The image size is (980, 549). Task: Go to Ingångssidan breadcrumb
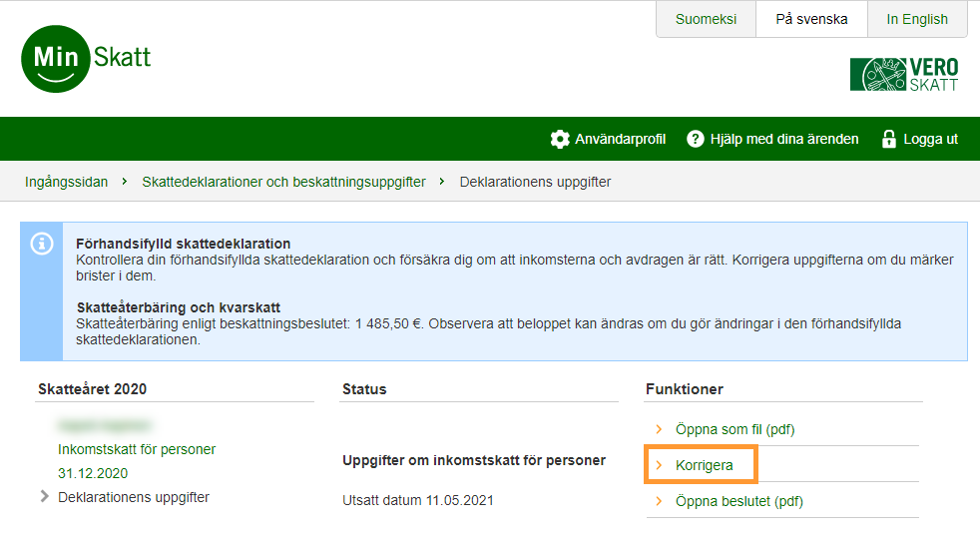pos(66,182)
